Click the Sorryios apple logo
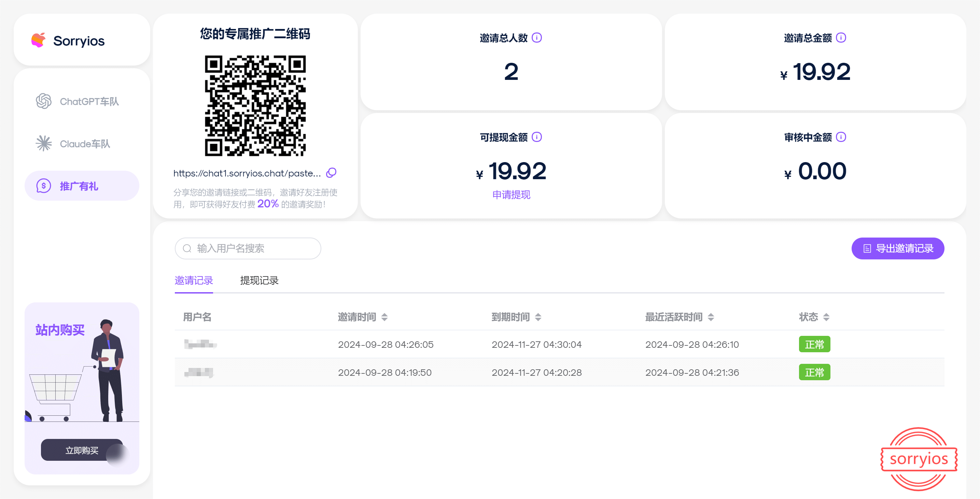Screen dimensions: 980x499 [39, 40]
